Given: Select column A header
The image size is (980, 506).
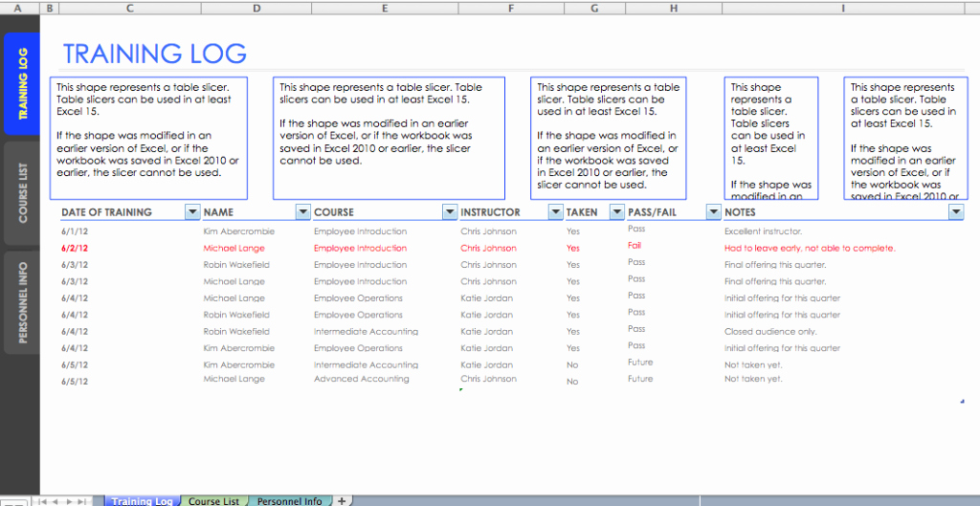Looking at the screenshot, I should click(20, 8).
